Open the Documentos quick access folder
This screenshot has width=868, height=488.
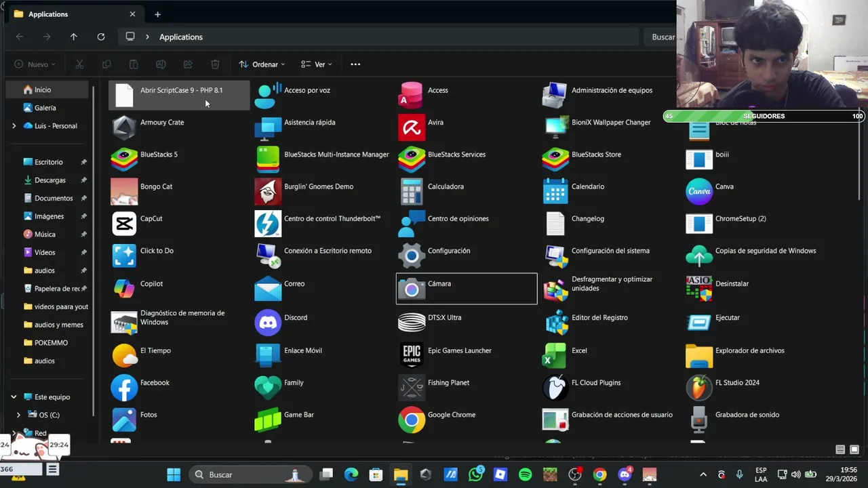coord(54,199)
